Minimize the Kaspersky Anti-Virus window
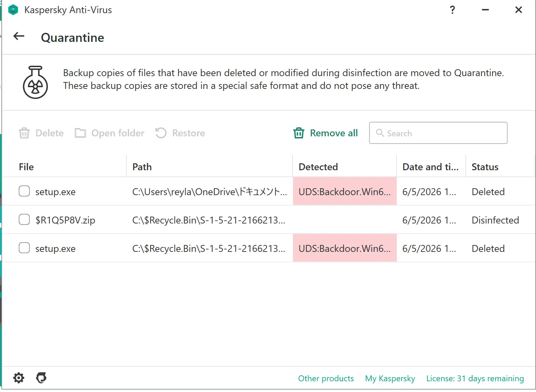Image resolution: width=536 pixels, height=392 pixels. [x=485, y=10]
